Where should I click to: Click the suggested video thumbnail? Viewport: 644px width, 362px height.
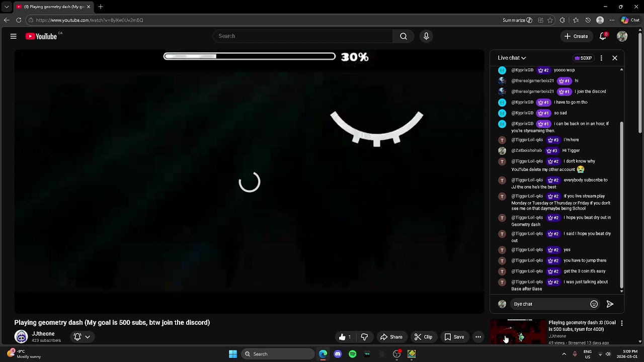tap(518, 332)
